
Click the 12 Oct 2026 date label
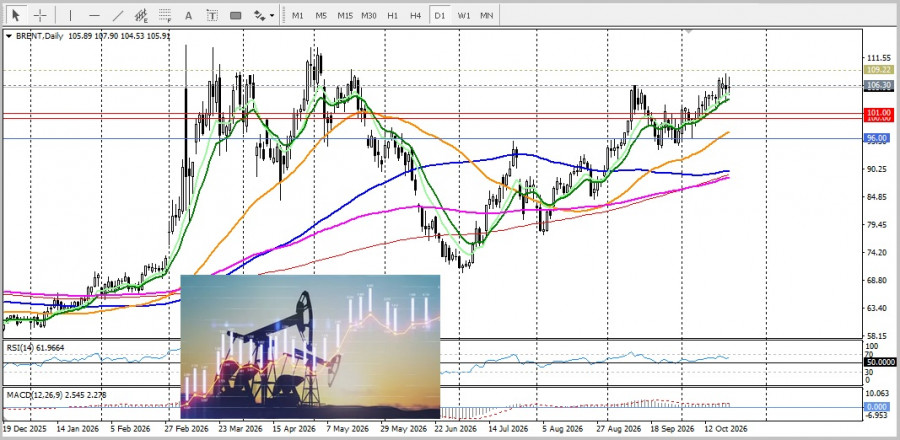pos(726,429)
